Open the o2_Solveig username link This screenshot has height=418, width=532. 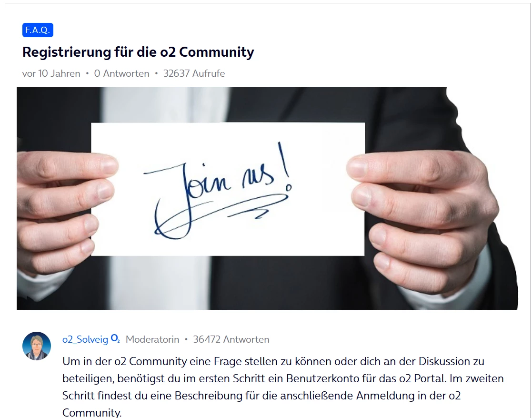[x=85, y=339]
